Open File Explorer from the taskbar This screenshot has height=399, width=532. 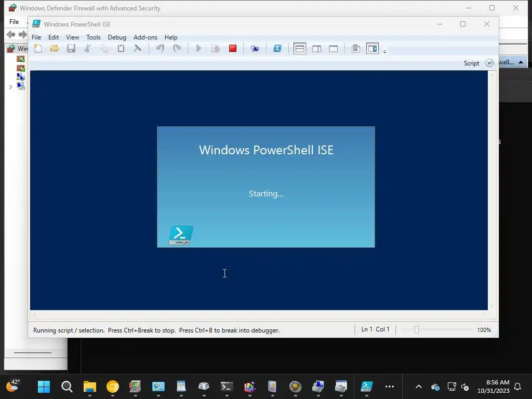pyautogui.click(x=90, y=387)
